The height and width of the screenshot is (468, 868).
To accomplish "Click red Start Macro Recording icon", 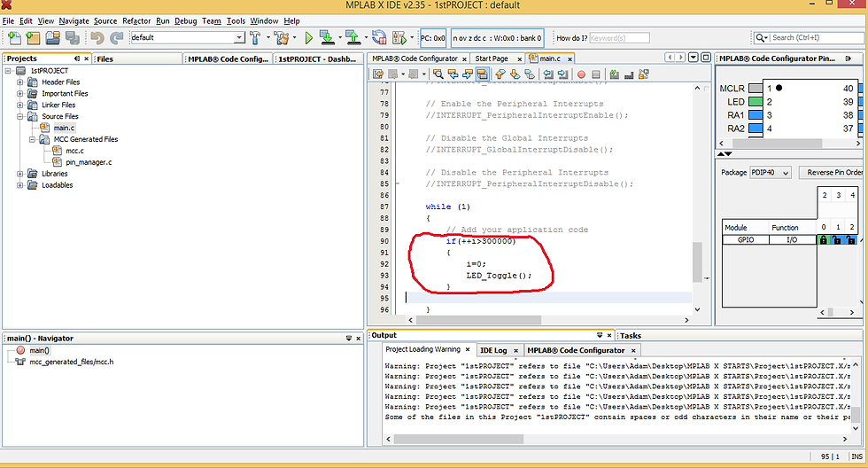I will click(581, 74).
